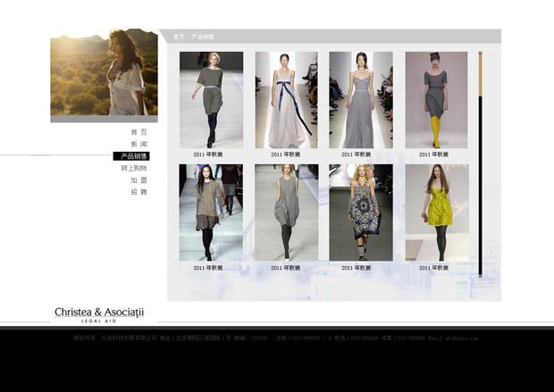The height and width of the screenshot is (392, 554).
Task: Open the 加盟 page link
Action: pyautogui.click(x=138, y=179)
